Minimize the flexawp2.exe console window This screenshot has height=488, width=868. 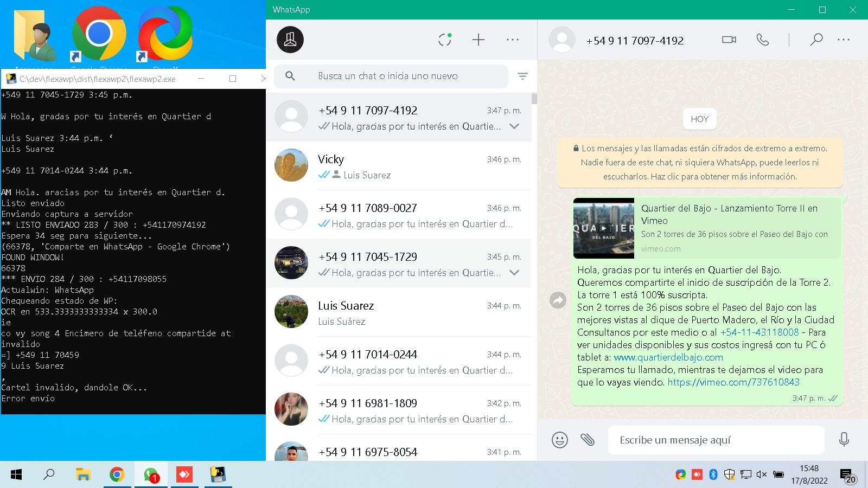coord(202,79)
